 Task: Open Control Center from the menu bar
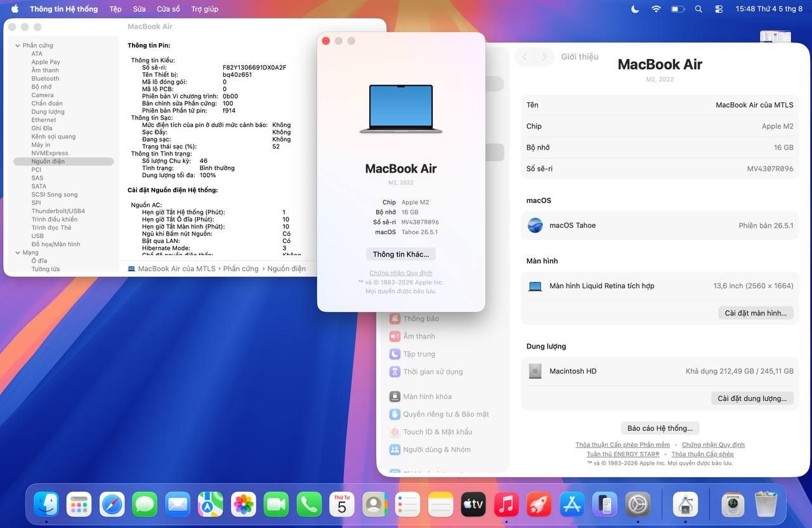click(x=719, y=9)
